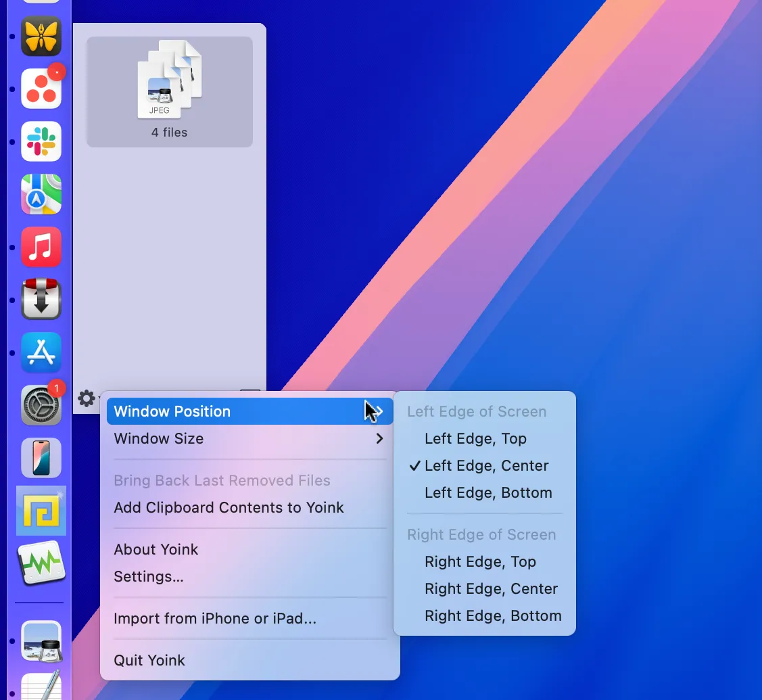Image resolution: width=762 pixels, height=700 pixels.
Task: Open the Window Position submenu
Action: click(249, 411)
